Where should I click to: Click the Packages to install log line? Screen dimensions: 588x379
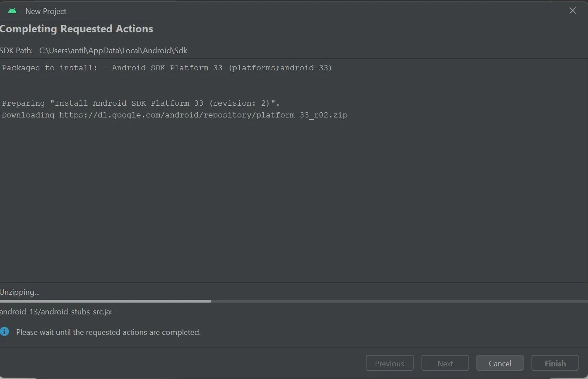tap(167, 68)
